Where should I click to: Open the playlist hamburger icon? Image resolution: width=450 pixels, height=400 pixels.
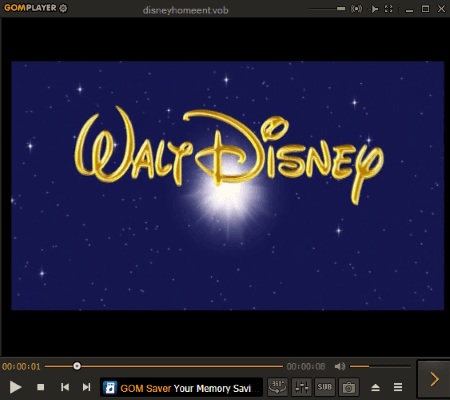pos(398,387)
